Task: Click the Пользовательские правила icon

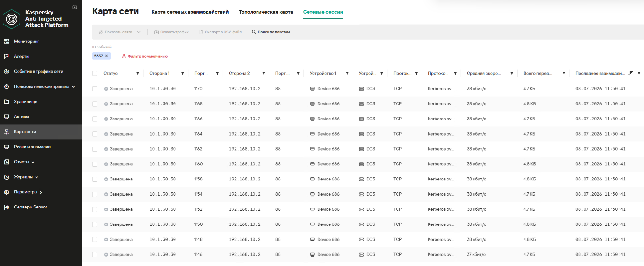Action: tap(7, 86)
